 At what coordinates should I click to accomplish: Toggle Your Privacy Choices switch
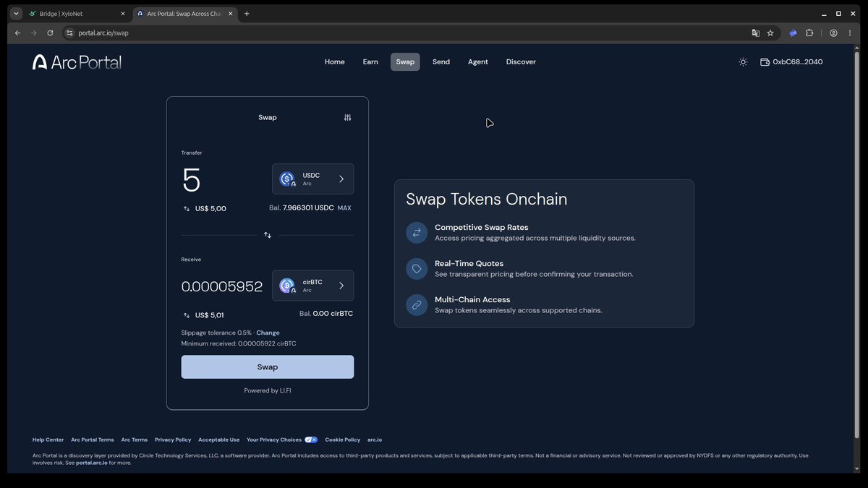tap(311, 440)
